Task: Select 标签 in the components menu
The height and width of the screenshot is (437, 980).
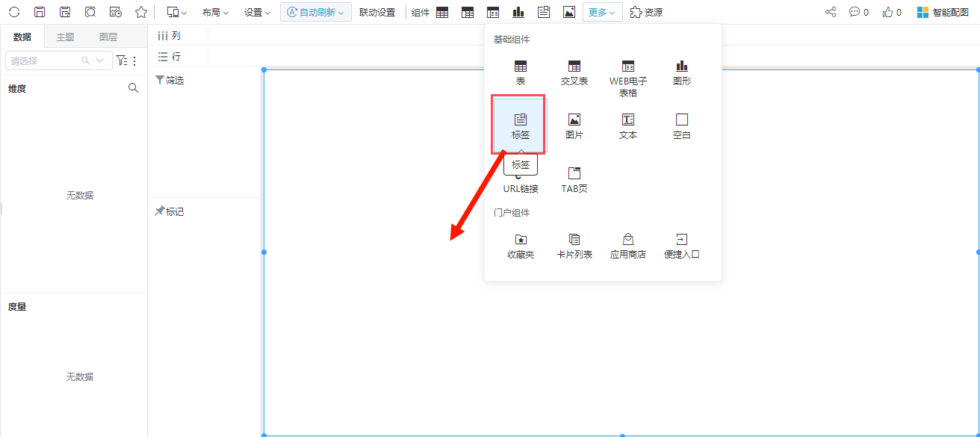Action: pyautogui.click(x=521, y=126)
